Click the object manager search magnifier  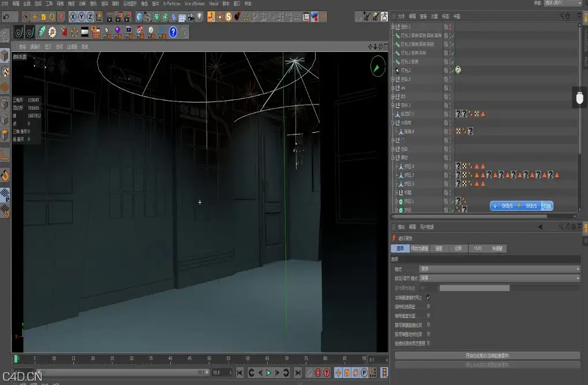562,16
